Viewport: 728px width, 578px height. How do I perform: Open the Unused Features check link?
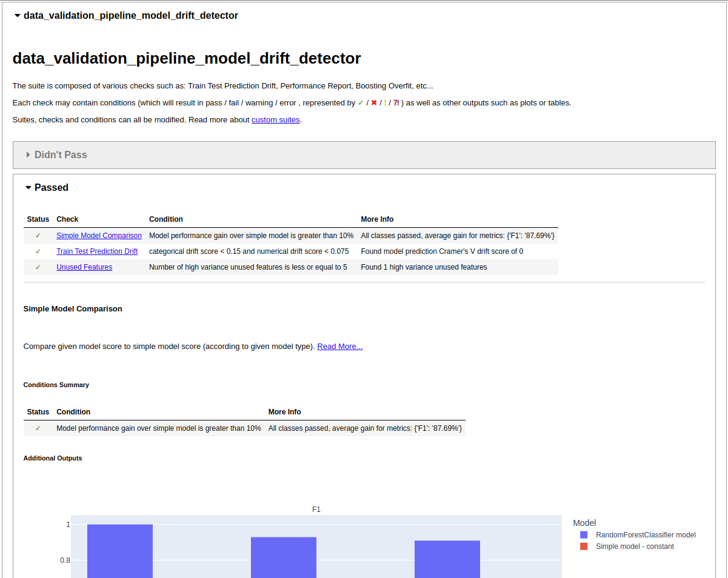coord(84,267)
